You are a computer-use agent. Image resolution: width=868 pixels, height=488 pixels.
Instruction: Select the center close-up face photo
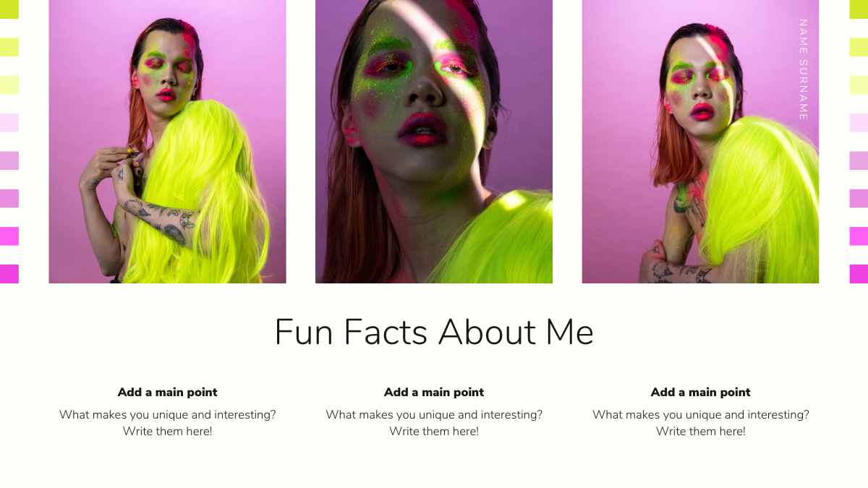[434, 142]
